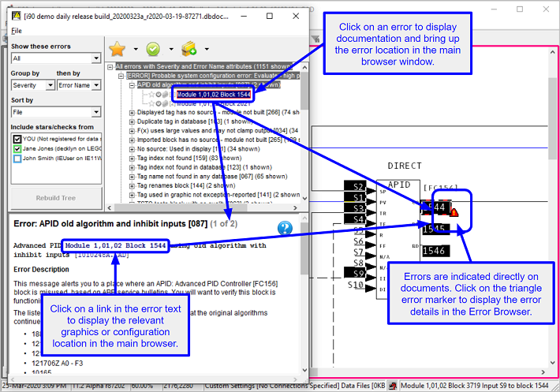Click the yellow database add toolbar icon
The width and height of the screenshot is (560, 392).
coord(189,49)
